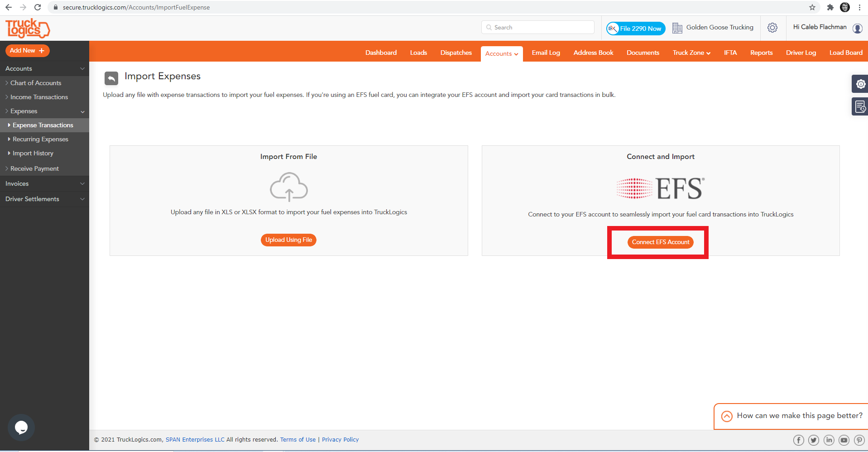Click the browser address bar URL
Viewport: 868px width, 452px height.
tap(136, 7)
